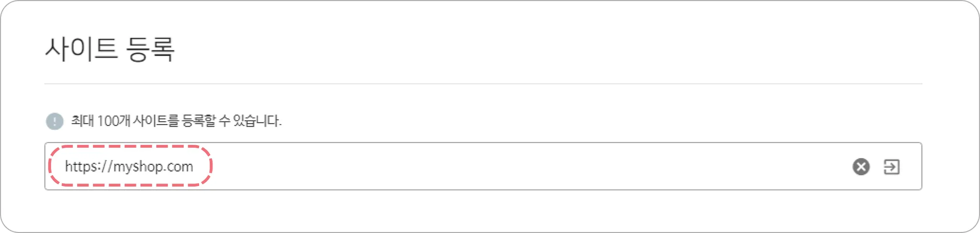This screenshot has width=980, height=233.
Task: Click the 사이트 등록 heading
Action: coord(110,49)
